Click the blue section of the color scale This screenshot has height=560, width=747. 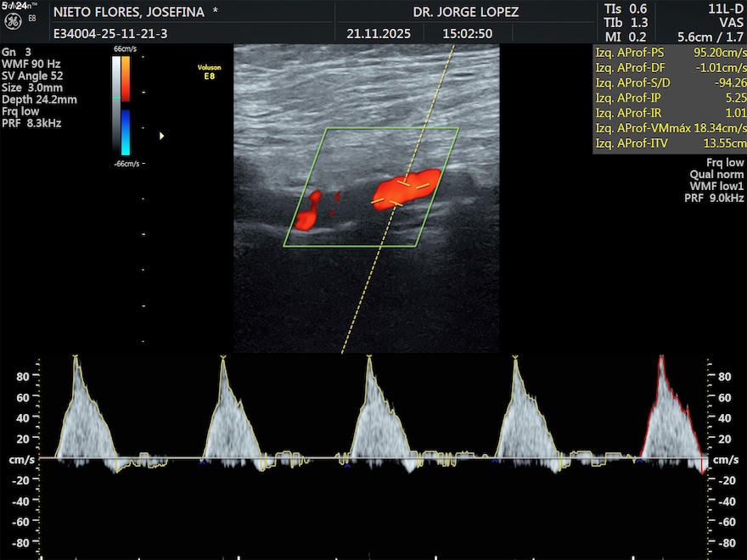(x=126, y=132)
